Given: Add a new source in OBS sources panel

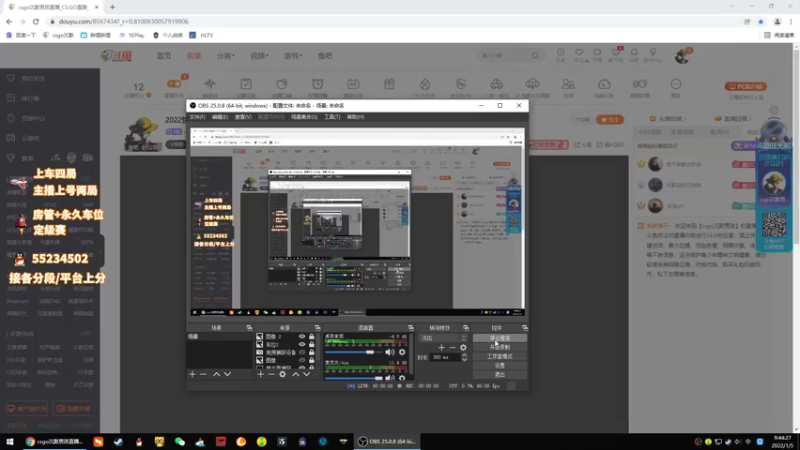Looking at the screenshot, I should click(261, 374).
